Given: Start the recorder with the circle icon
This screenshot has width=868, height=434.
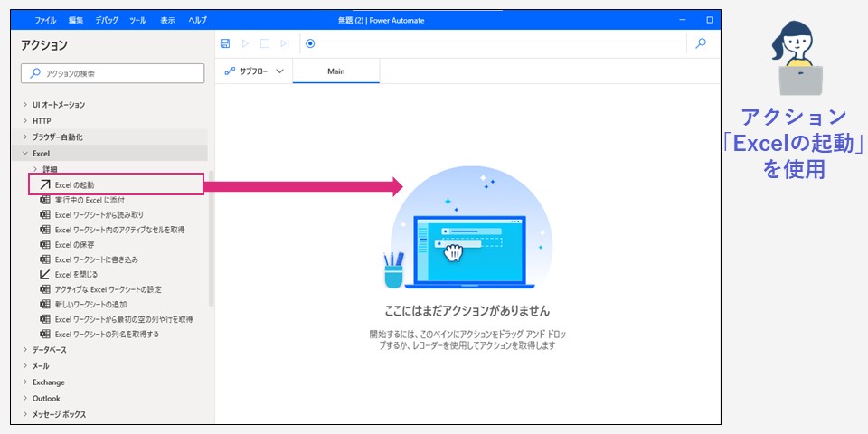Looking at the screenshot, I should pyautogui.click(x=310, y=43).
